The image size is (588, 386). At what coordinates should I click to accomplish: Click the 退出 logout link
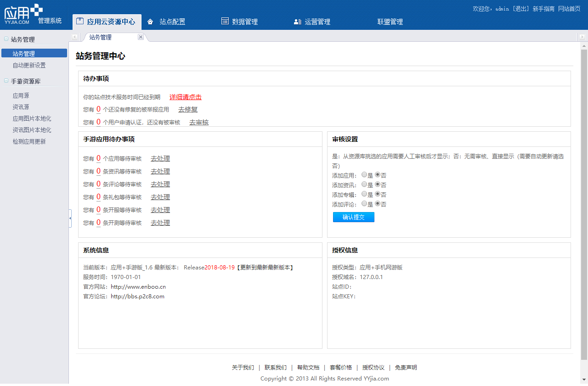click(521, 9)
